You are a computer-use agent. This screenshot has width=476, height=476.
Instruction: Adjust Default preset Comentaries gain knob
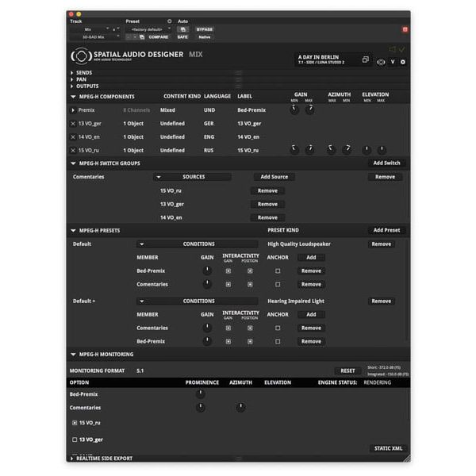(207, 284)
